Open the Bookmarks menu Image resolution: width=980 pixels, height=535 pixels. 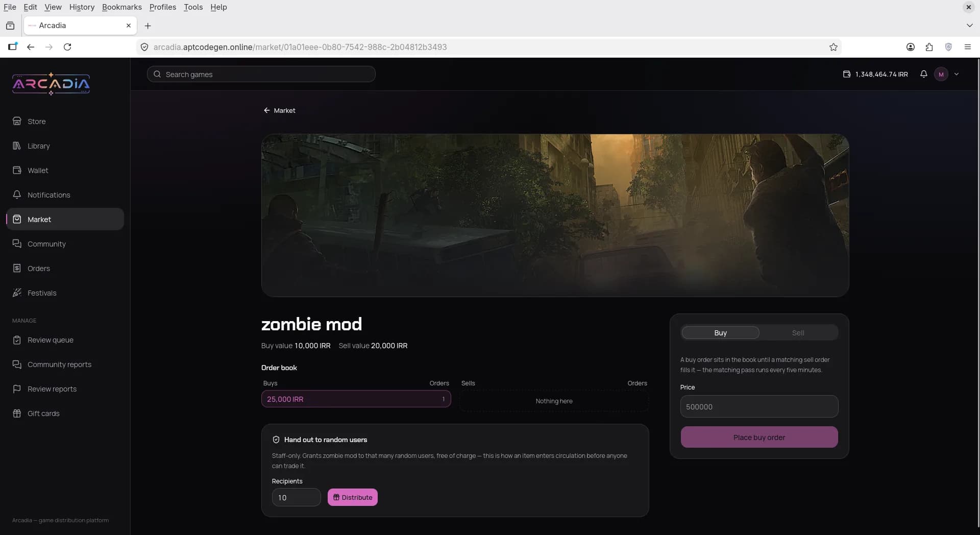[122, 7]
